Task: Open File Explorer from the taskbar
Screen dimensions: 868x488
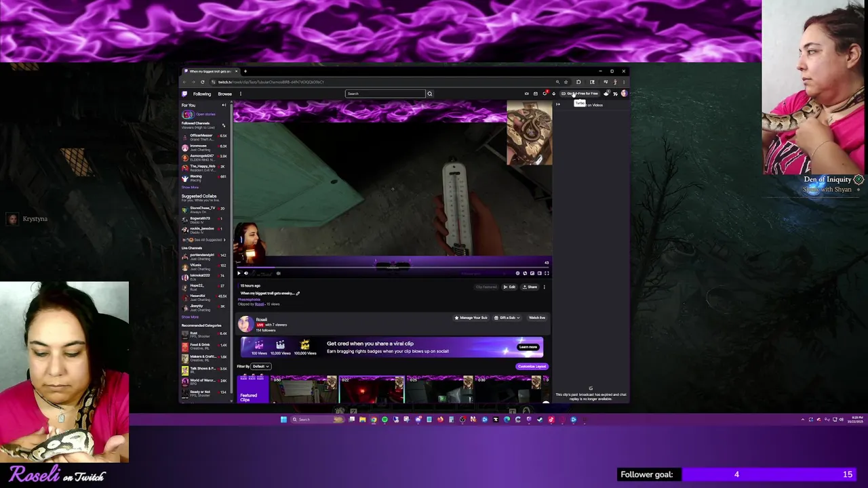Action: 362,420
